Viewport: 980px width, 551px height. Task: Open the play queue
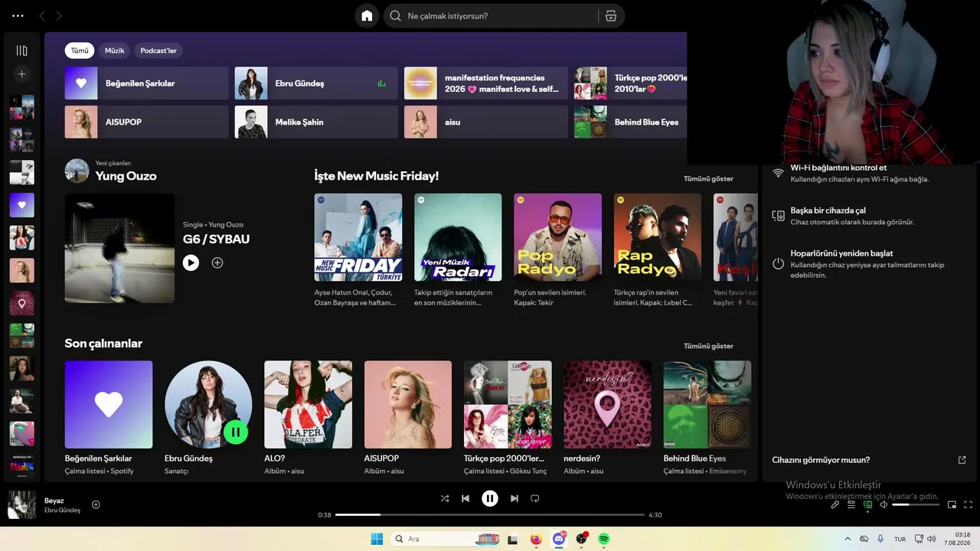click(851, 505)
